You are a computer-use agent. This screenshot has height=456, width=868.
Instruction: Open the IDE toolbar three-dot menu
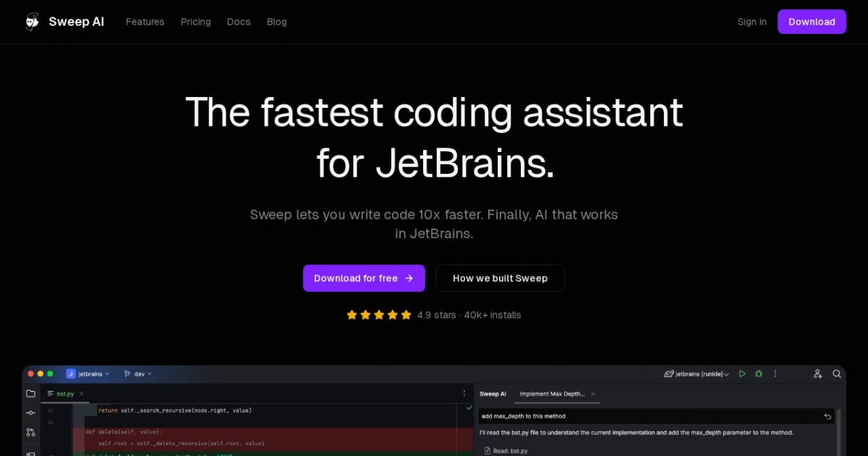pos(775,373)
